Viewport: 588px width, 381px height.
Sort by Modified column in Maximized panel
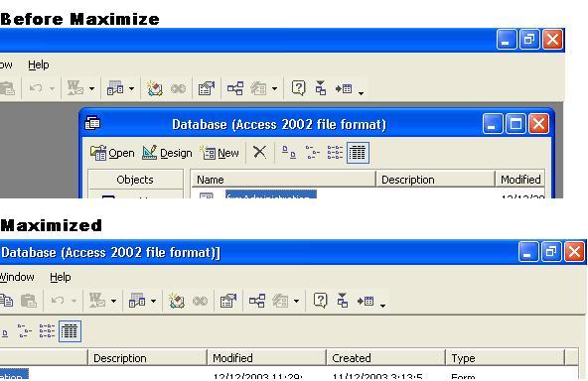point(266,358)
